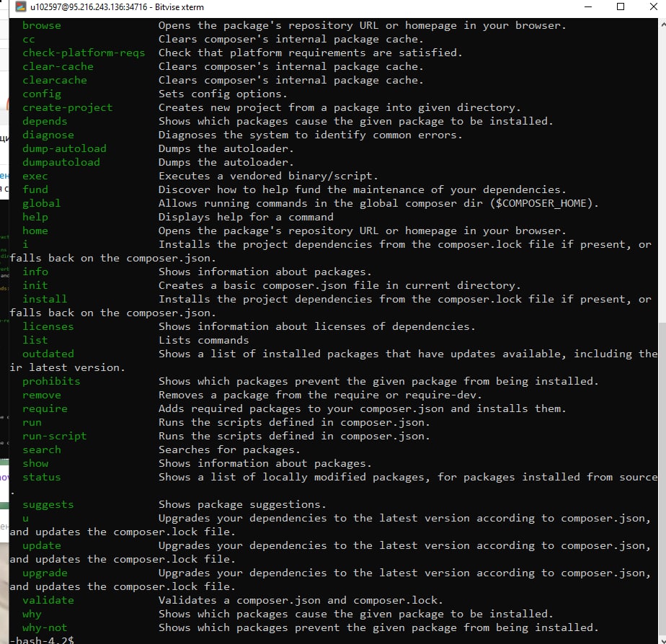Screen dimensions: 666x644
Task: Click 'Displays help for a command' text
Action: coord(246,217)
